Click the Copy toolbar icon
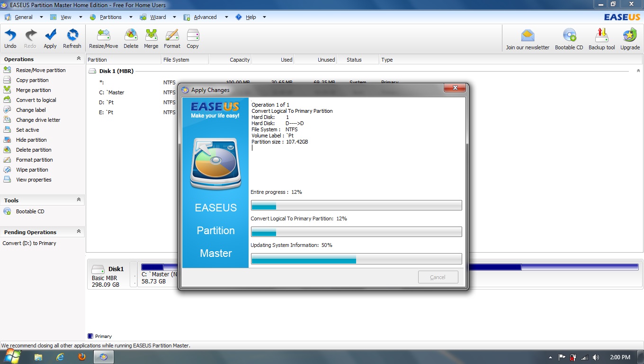Image resolution: width=644 pixels, height=364 pixels. (x=193, y=39)
